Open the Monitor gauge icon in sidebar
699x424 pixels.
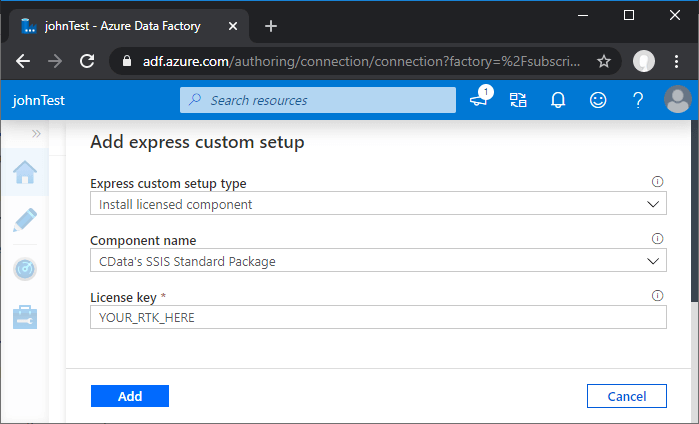coord(26,269)
